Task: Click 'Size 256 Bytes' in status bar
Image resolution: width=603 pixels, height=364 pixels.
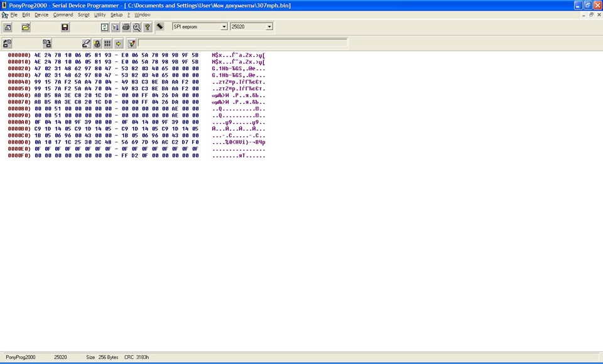Action: click(x=102, y=358)
